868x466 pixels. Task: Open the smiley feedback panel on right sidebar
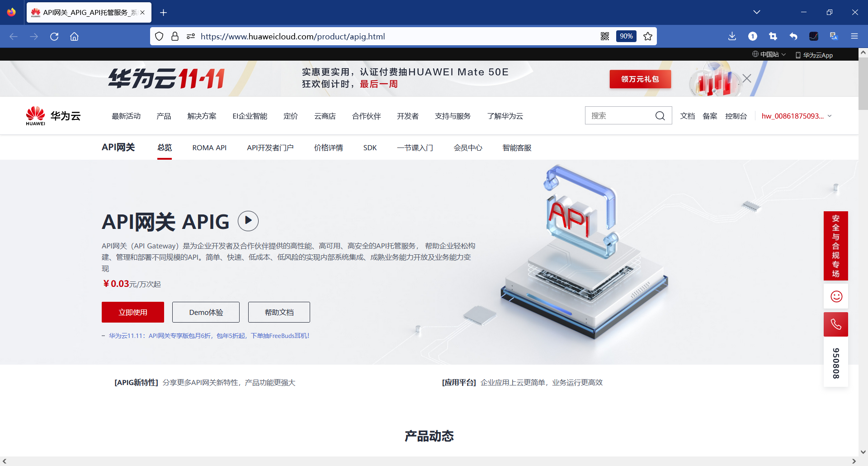tap(836, 296)
